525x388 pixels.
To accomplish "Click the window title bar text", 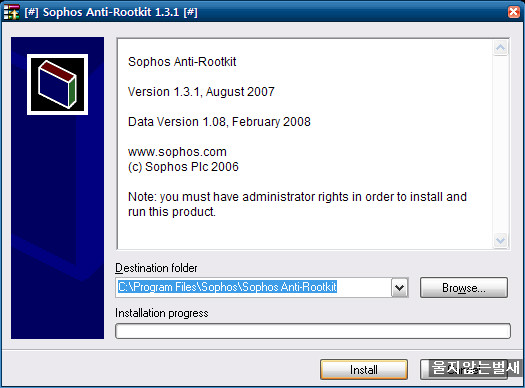I will pyautogui.click(x=111, y=12).
